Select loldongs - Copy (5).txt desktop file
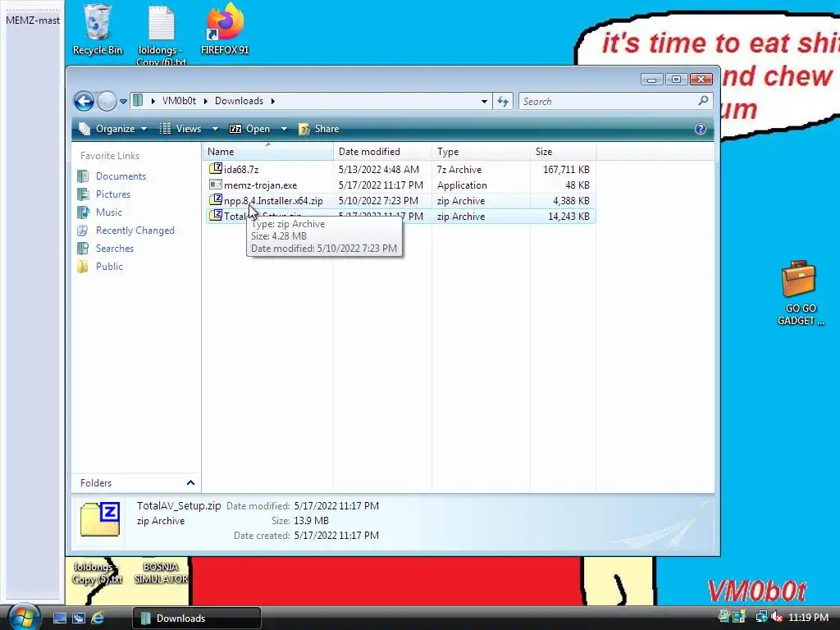Screen dimensions: 840x630 point(97,573)
